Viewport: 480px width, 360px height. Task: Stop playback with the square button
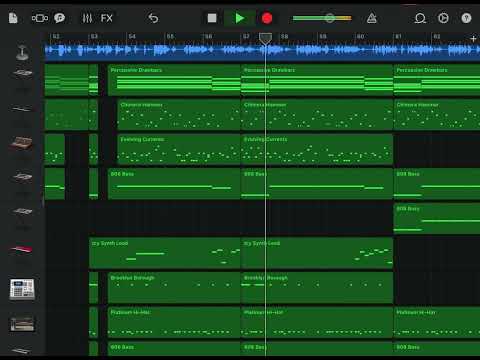(212, 18)
